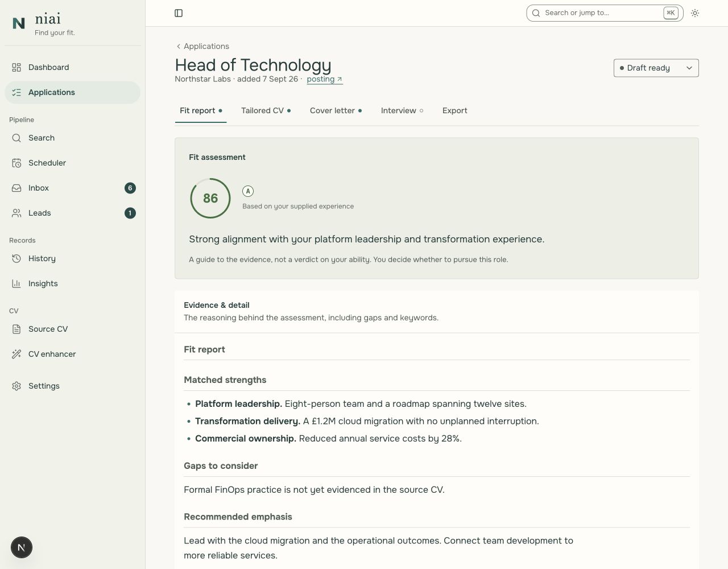Click the Matched strengths heading
The image size is (728, 569).
pyautogui.click(x=225, y=380)
